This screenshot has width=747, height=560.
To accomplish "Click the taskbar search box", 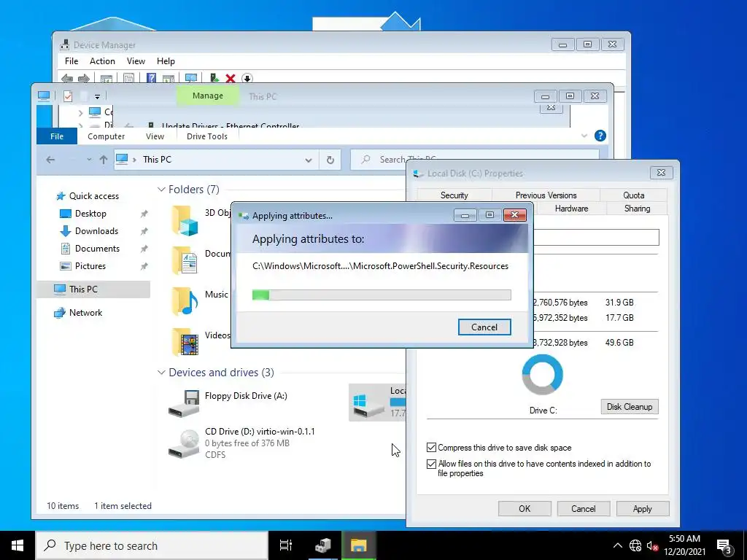I will tap(152, 545).
